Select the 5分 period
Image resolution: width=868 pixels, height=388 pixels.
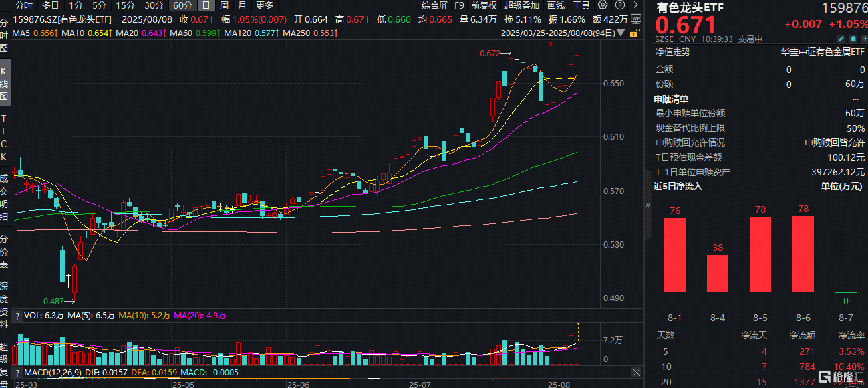point(100,5)
